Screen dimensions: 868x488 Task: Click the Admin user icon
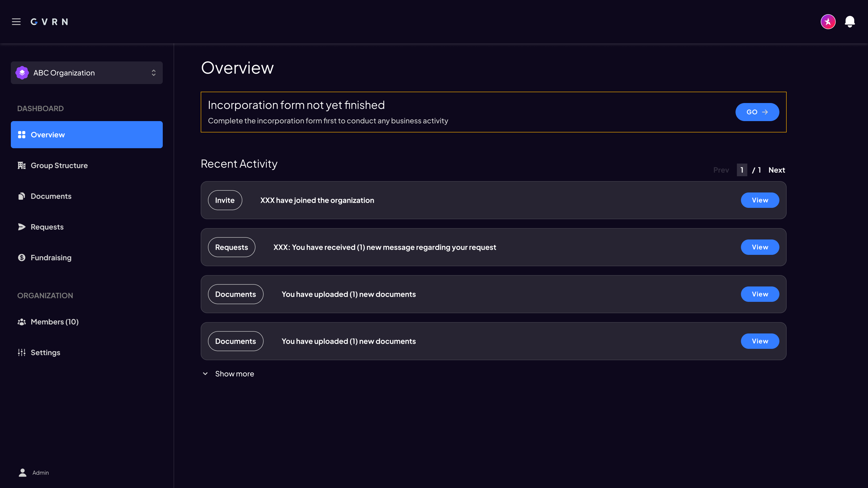[x=22, y=473]
